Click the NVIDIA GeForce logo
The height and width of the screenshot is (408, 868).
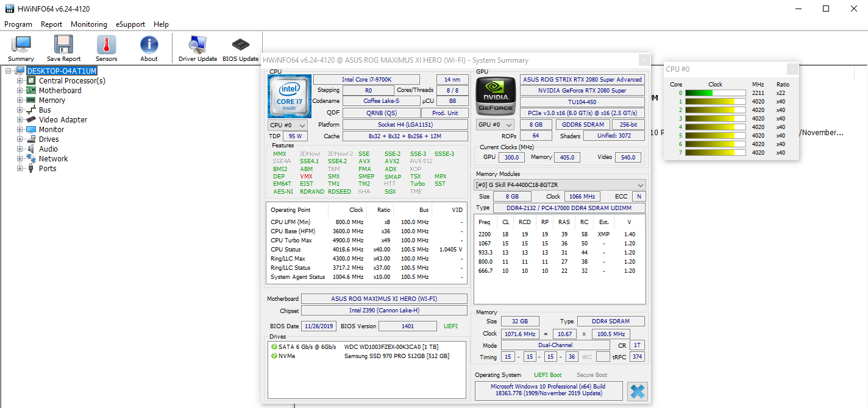point(495,96)
